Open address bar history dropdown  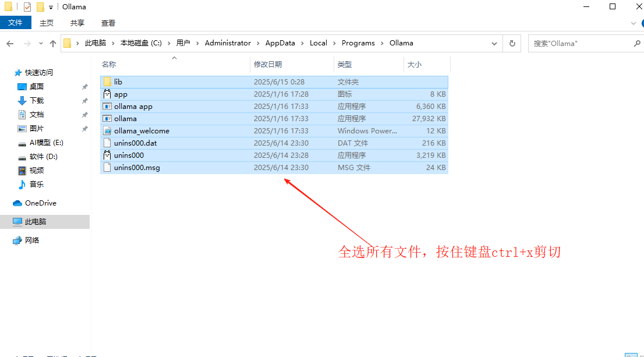[494, 44]
